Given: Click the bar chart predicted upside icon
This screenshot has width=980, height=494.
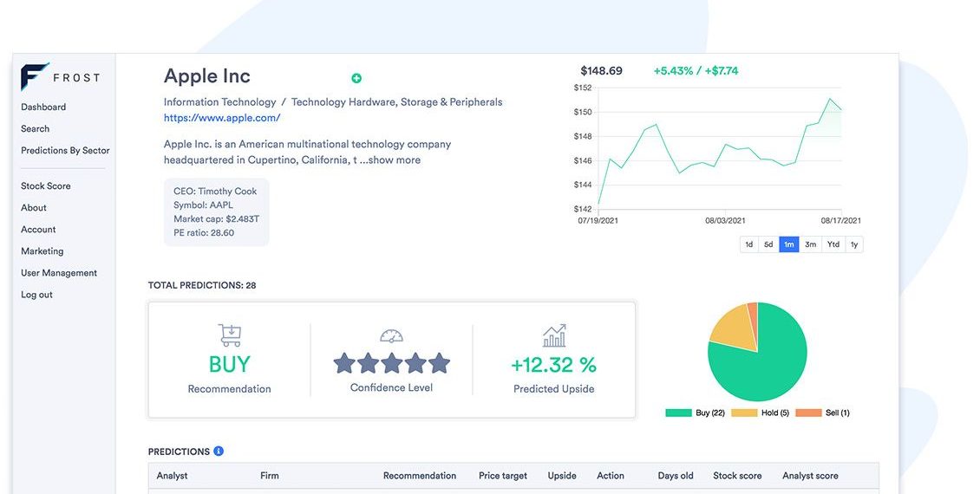Looking at the screenshot, I should 554,336.
